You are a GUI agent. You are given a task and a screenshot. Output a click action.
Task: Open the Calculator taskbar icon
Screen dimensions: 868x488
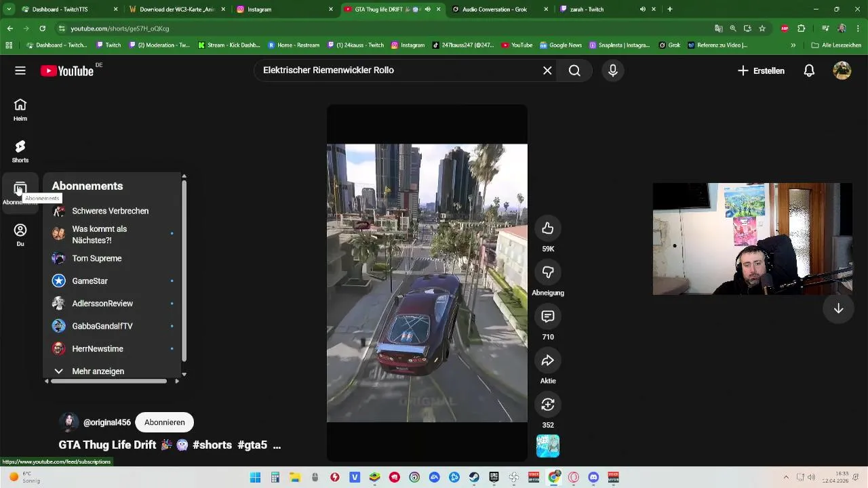pos(275,477)
